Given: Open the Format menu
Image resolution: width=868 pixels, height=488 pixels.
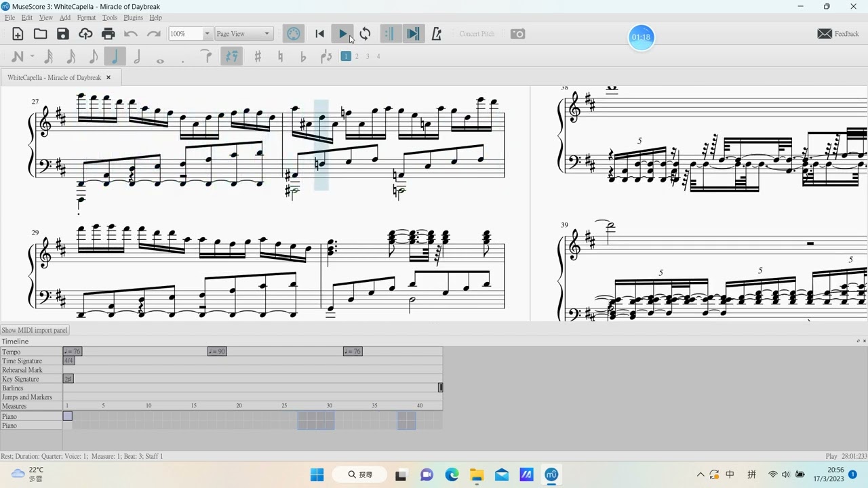Looking at the screenshot, I should pyautogui.click(x=86, y=18).
